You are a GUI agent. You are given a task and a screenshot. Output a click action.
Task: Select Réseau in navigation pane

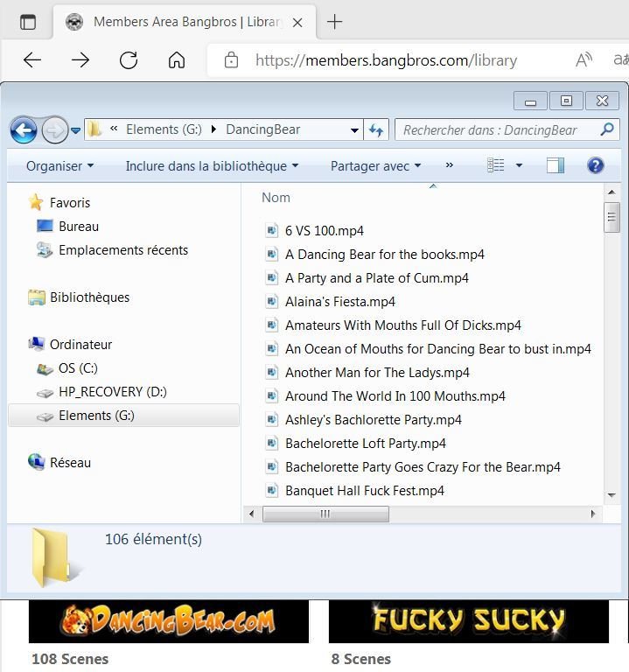[x=70, y=462]
